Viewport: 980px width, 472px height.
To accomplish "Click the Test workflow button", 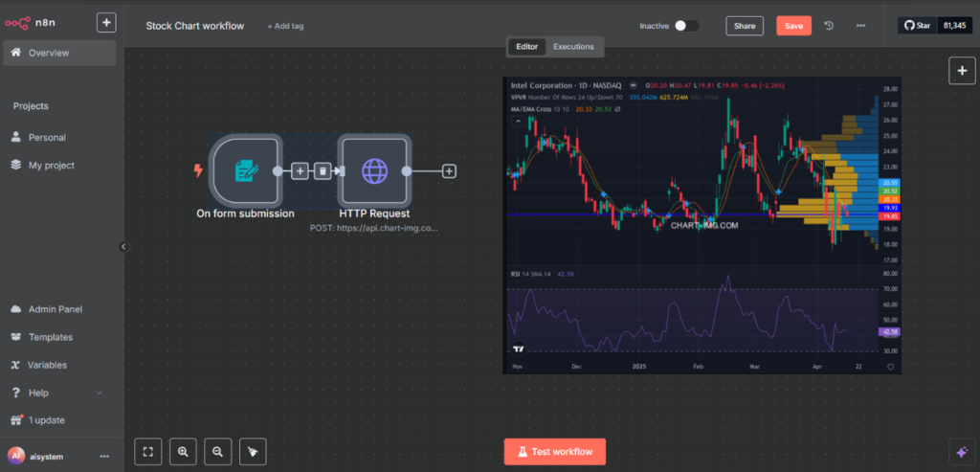I will pos(555,451).
